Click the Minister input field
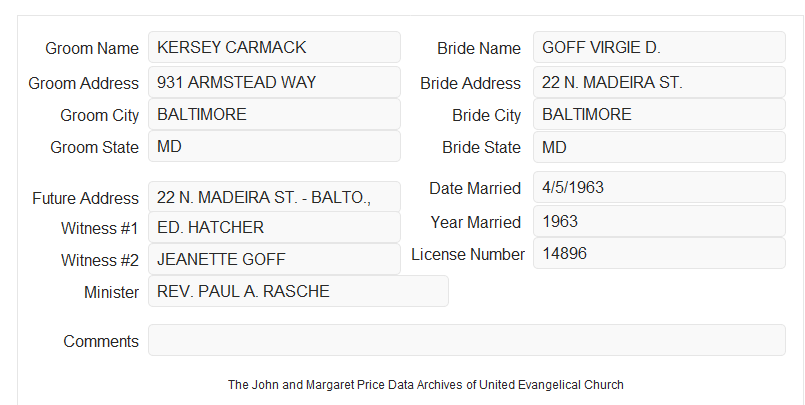The width and height of the screenshot is (805, 405). [298, 291]
